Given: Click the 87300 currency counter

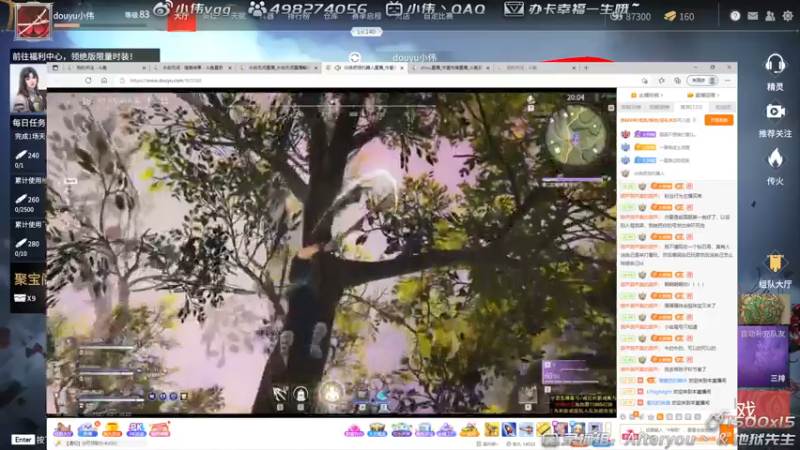Looking at the screenshot, I should point(631,17).
